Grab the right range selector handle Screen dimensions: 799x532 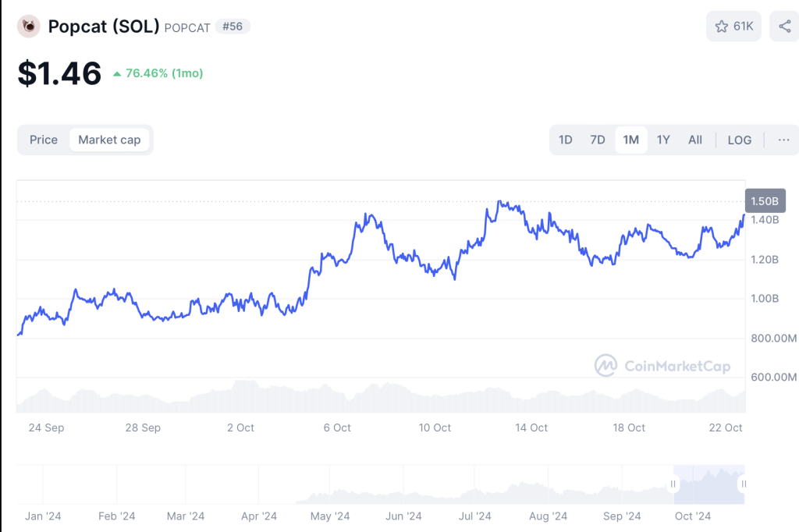[744, 484]
